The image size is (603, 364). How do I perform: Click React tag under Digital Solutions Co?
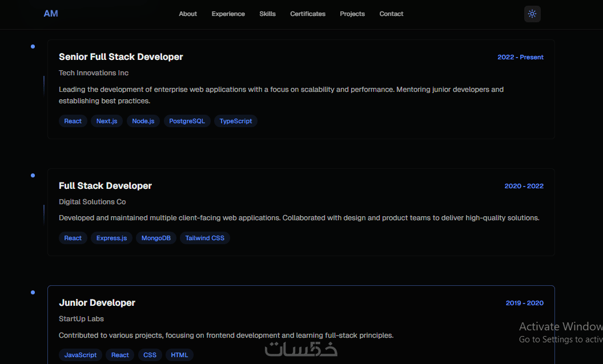pos(73,238)
